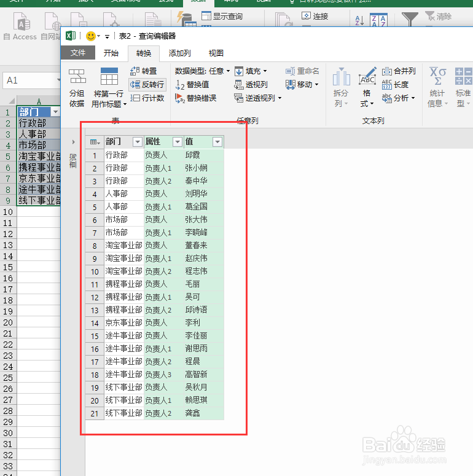This screenshot has height=476, width=473.
Task: Switch to the Transform (转换) tab
Action: pos(144,53)
